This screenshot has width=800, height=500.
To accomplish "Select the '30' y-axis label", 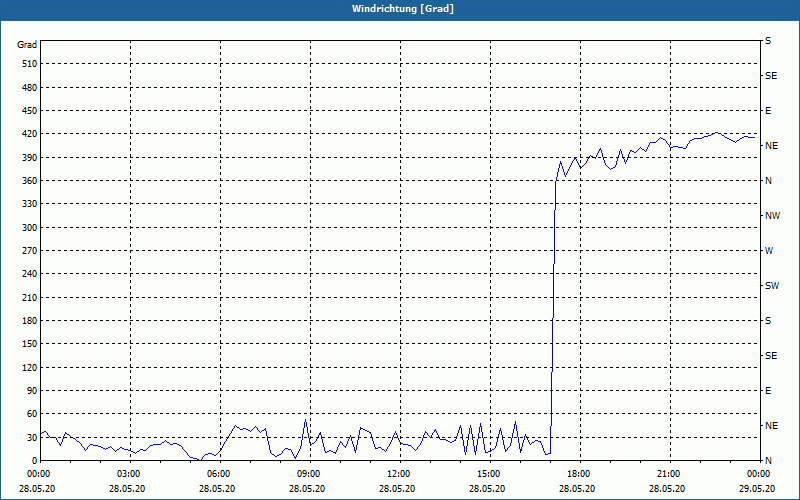I will (x=32, y=437).
